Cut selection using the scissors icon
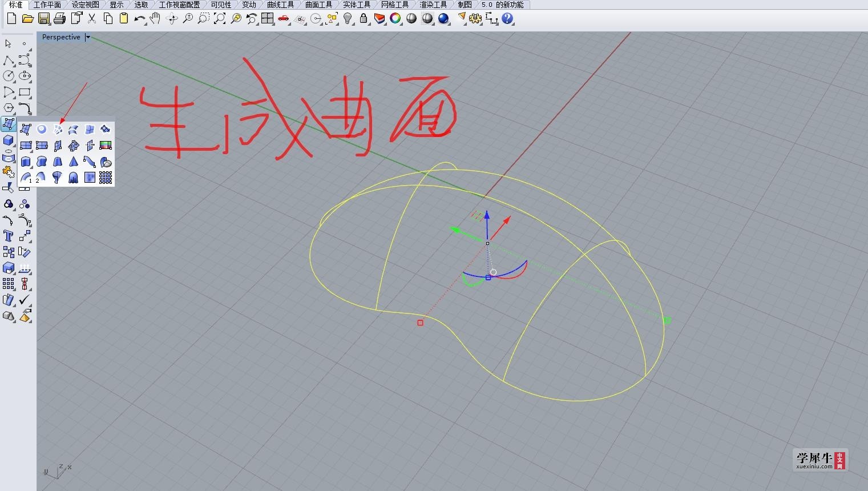The image size is (868, 491). click(92, 19)
